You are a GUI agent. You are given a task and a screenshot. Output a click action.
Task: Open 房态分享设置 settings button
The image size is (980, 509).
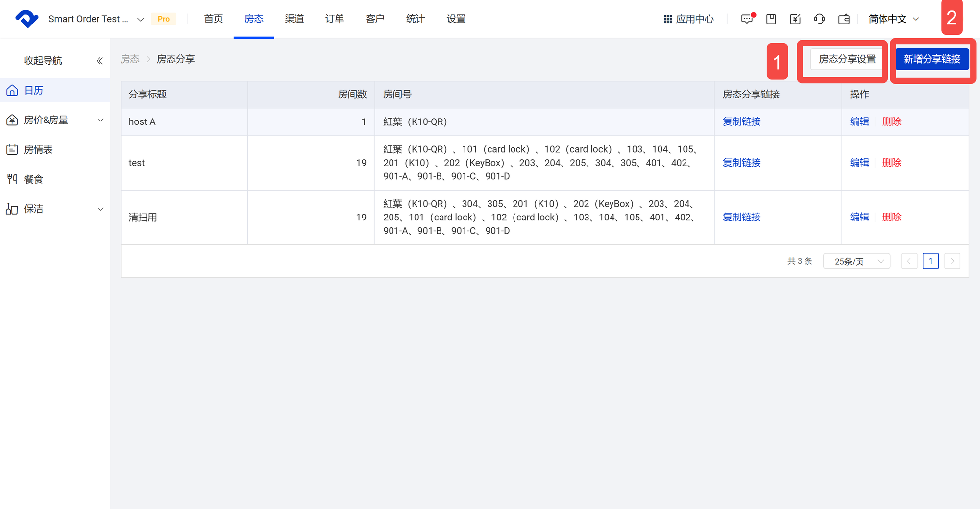tap(847, 59)
